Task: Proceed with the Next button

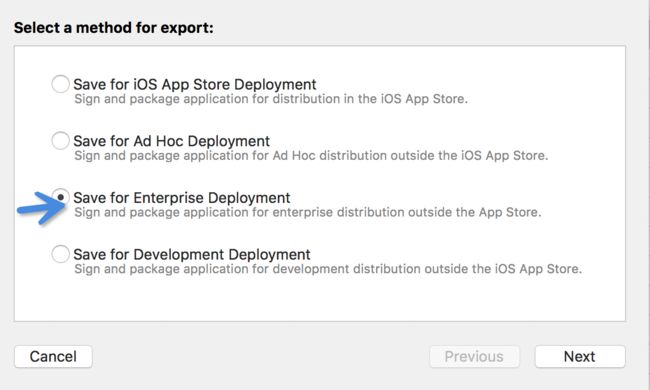Action: [x=580, y=356]
